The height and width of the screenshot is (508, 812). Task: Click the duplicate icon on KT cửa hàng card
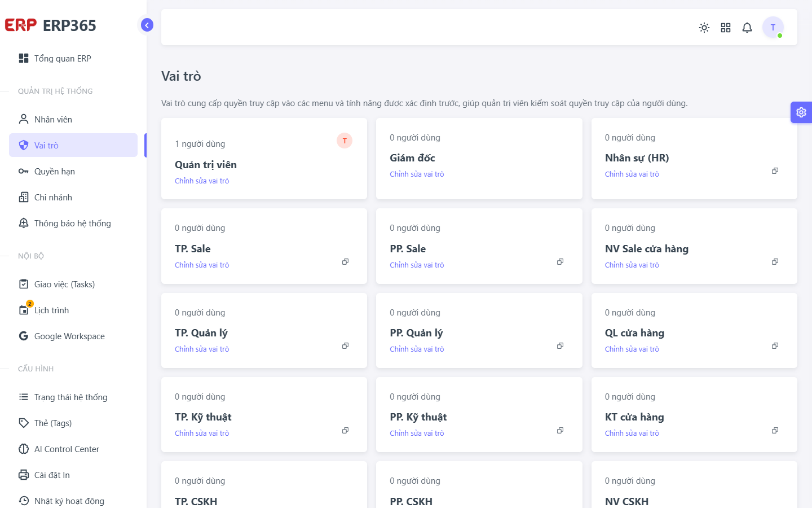[x=775, y=431]
